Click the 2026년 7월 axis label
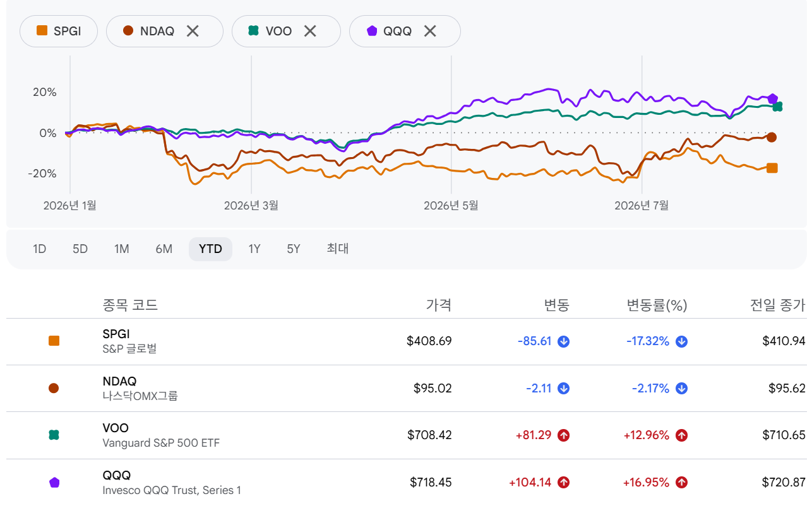 pyautogui.click(x=642, y=206)
